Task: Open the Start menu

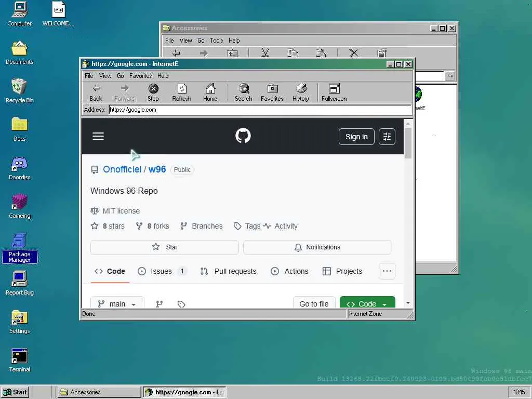Action: (15, 392)
